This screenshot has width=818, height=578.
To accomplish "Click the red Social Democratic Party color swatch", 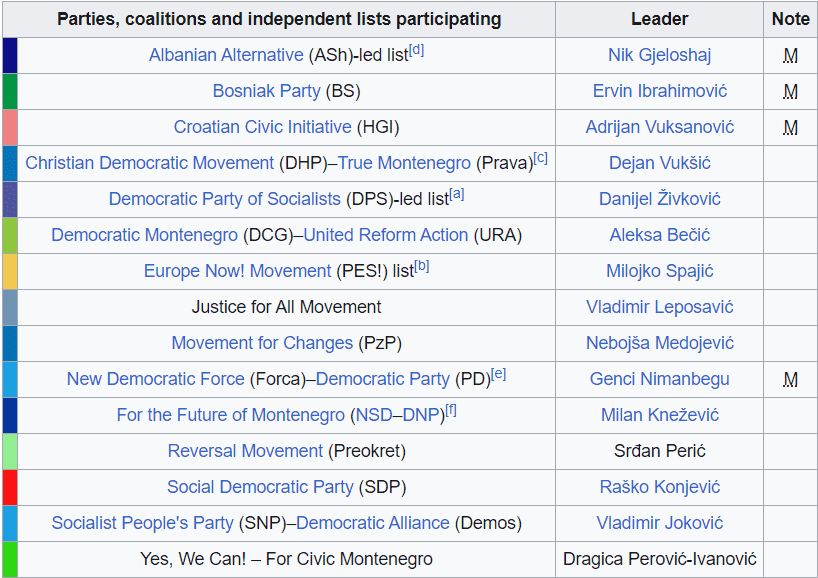I will pyautogui.click(x=10, y=487).
